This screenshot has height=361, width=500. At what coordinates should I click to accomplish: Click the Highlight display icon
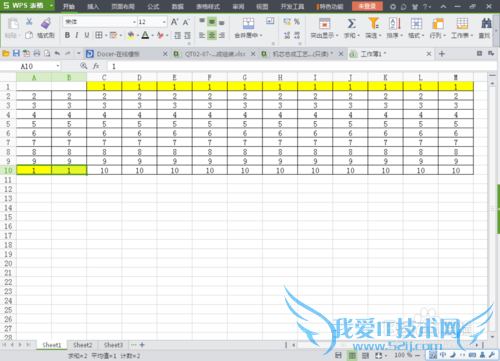(x=324, y=23)
